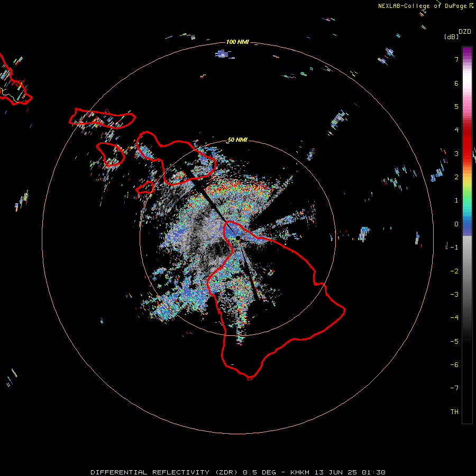
Task: Click the 2 value on the colorbar scale
Action: 456,177
